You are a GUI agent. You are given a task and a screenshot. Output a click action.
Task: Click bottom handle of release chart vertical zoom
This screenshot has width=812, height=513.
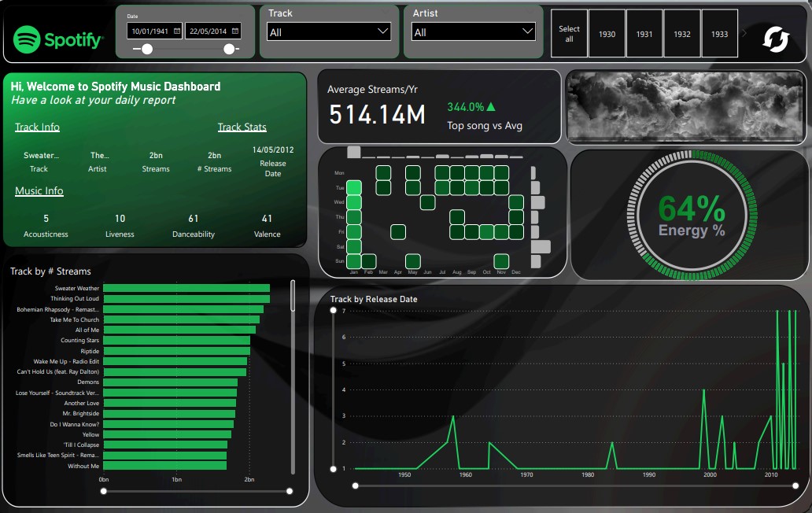(333, 468)
